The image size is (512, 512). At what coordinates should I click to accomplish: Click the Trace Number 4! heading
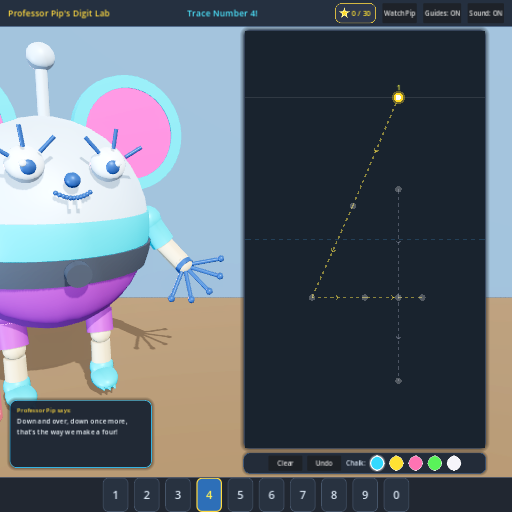(222, 13)
